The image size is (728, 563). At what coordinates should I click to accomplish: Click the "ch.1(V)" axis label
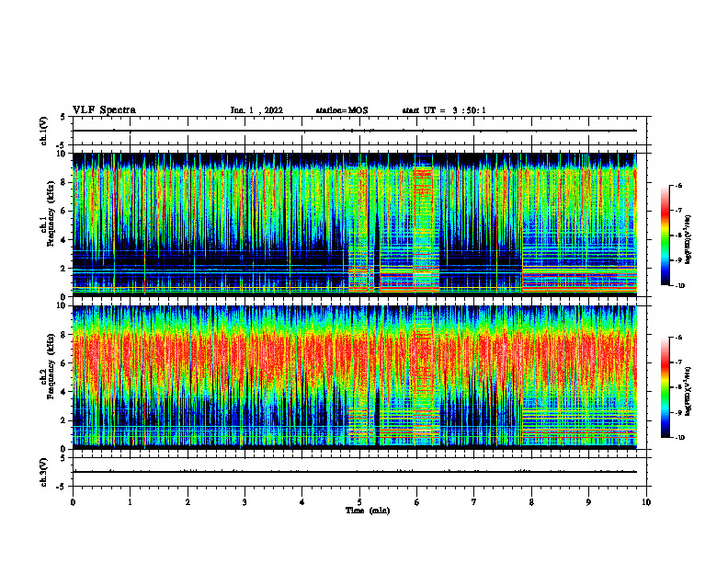(44, 131)
